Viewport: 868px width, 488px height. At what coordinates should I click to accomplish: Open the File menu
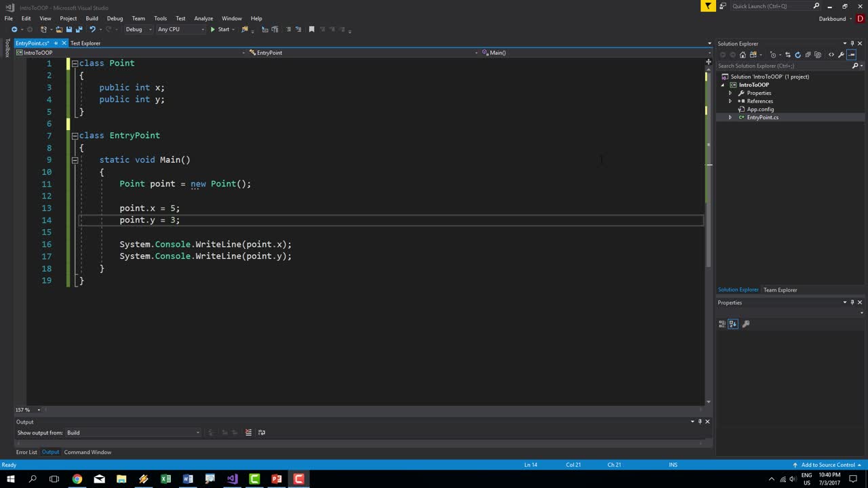[x=9, y=18]
